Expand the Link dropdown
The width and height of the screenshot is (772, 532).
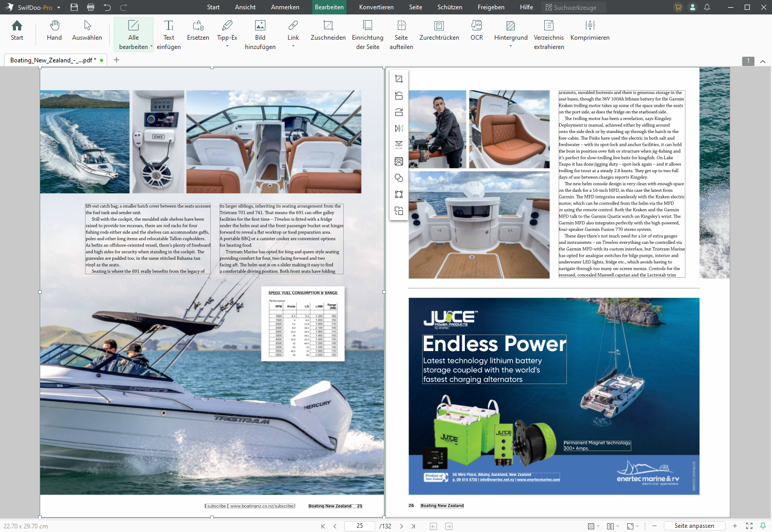tap(293, 46)
